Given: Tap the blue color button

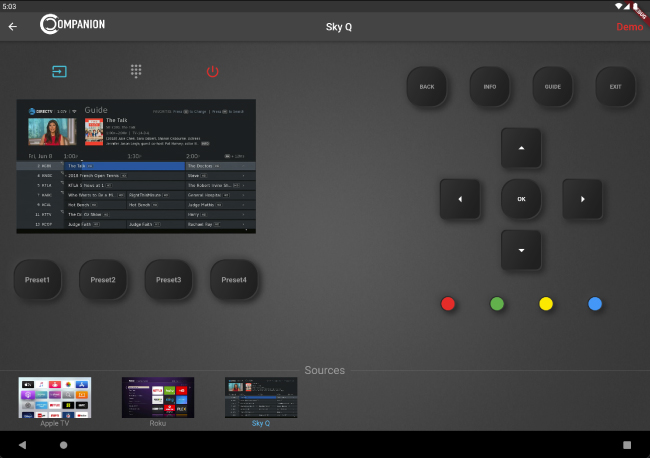Looking at the screenshot, I should click(595, 304).
